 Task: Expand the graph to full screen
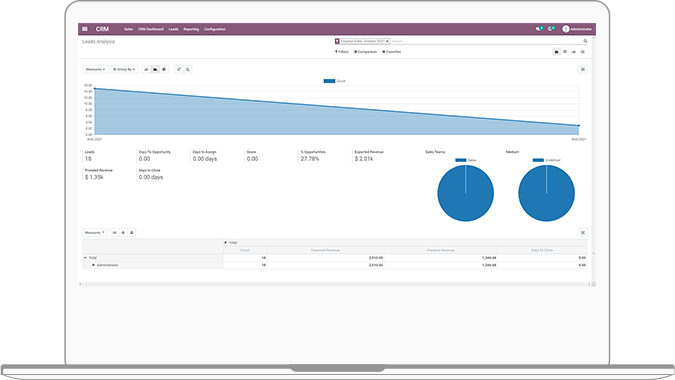click(582, 69)
